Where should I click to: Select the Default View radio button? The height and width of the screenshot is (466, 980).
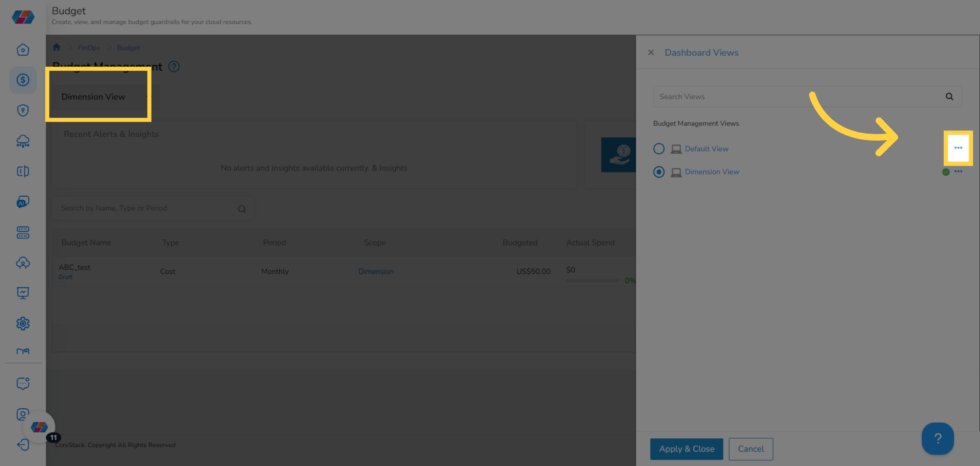tap(659, 149)
